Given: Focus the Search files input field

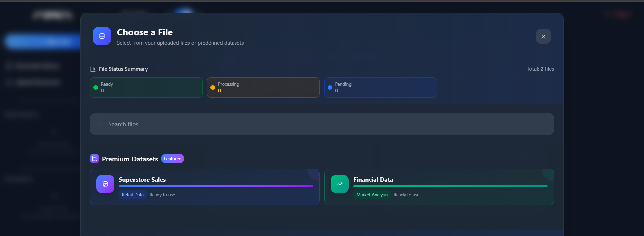Looking at the screenshot, I should click(x=322, y=124).
